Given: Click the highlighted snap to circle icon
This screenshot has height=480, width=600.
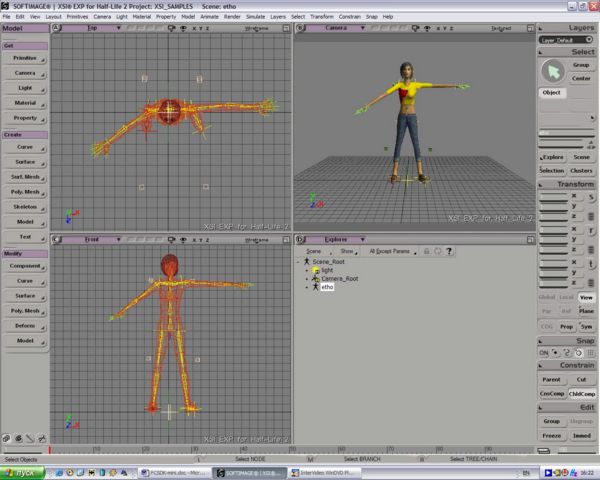Looking at the screenshot, I should pos(579,353).
